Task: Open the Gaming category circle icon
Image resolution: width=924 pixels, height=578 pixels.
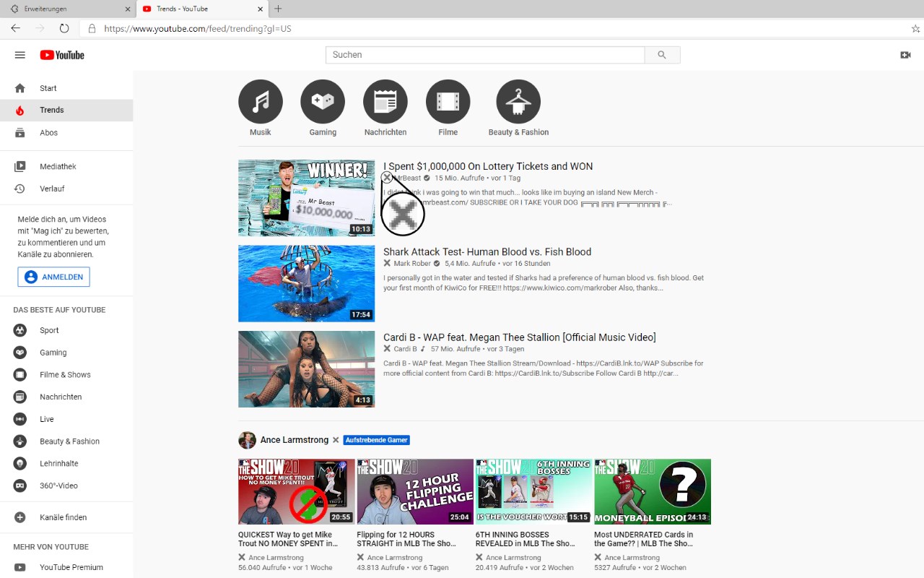Action: (x=323, y=102)
